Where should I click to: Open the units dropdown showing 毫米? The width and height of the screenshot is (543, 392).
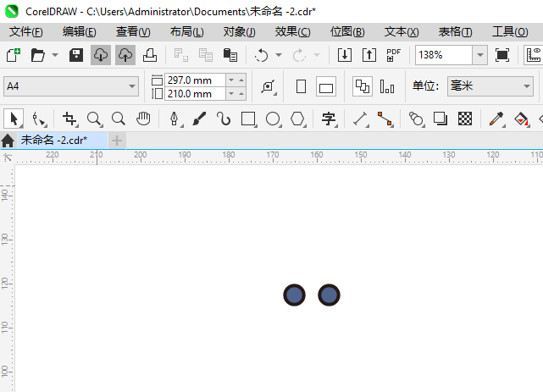[490, 86]
